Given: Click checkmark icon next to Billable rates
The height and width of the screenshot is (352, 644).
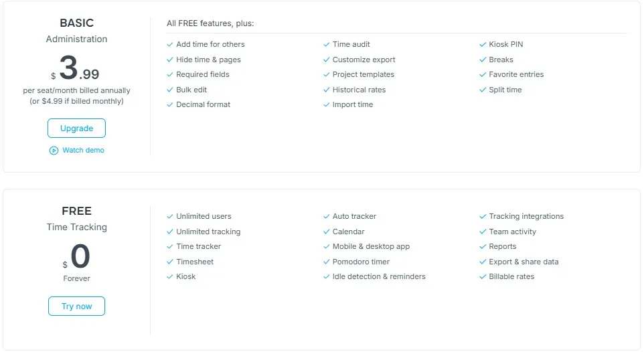Looking at the screenshot, I should pyautogui.click(x=483, y=276).
